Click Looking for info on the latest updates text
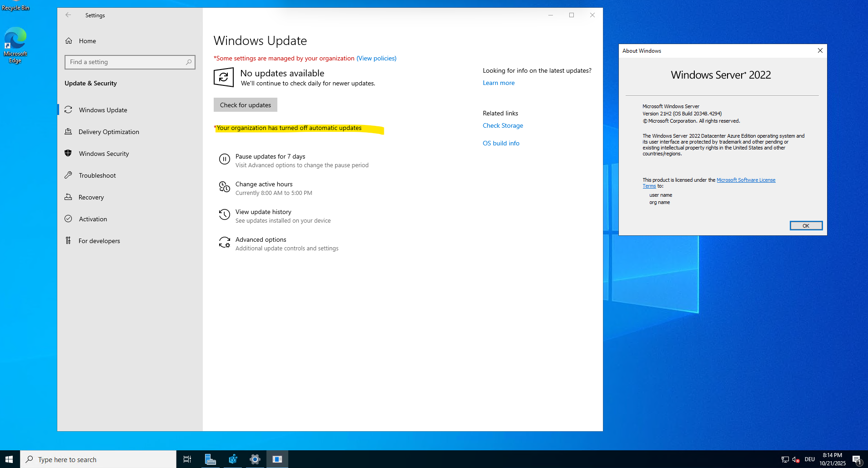Screen dimensions: 868x468 [537, 70]
